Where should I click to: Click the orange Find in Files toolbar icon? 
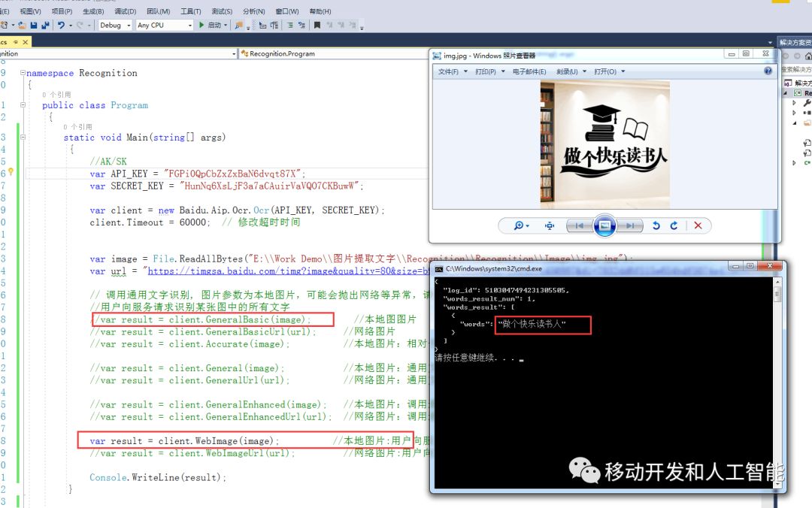239,25
